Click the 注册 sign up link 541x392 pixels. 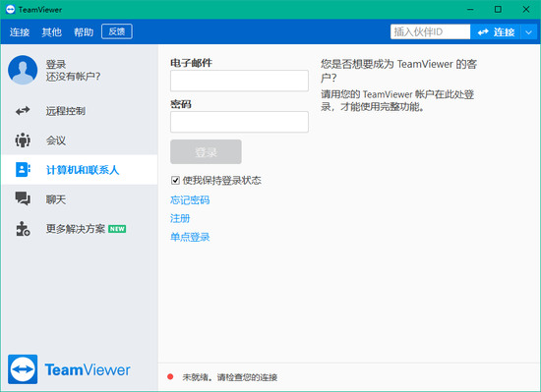coord(180,218)
